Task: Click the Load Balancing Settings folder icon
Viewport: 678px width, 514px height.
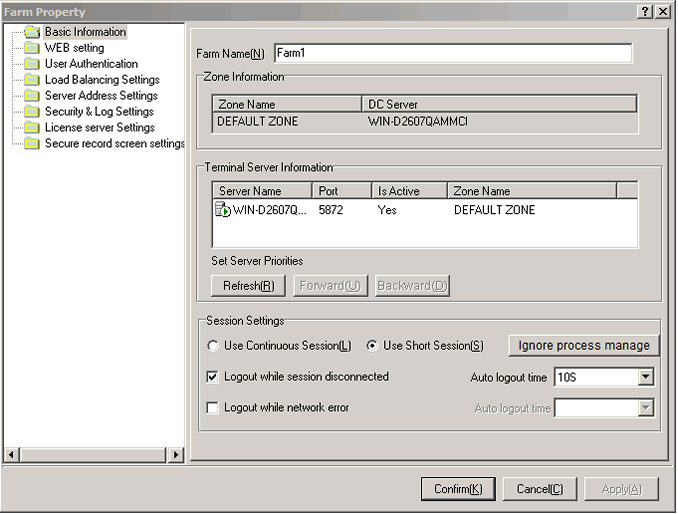Action: tap(32, 80)
